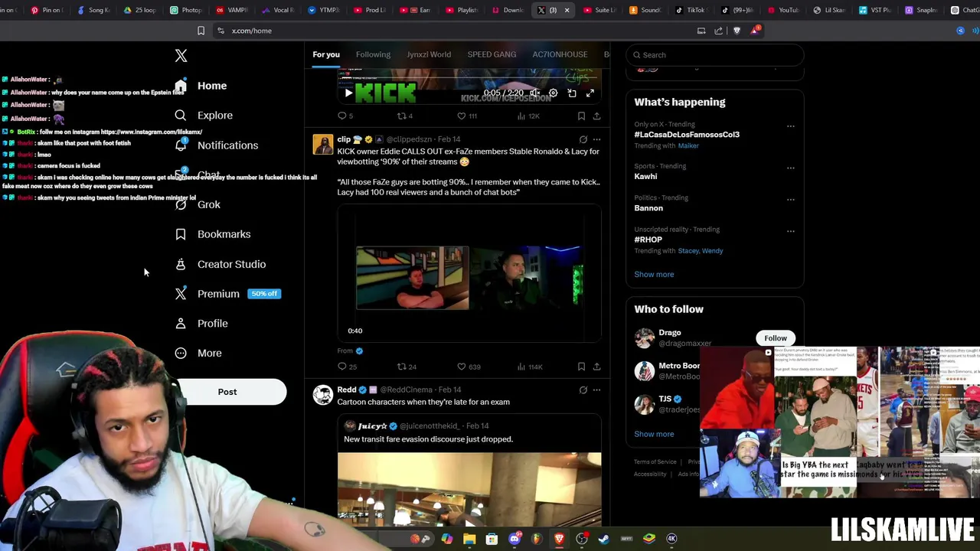The height and width of the screenshot is (551, 980).
Task: Bookmark clip's viewbotting post
Action: 581,367
